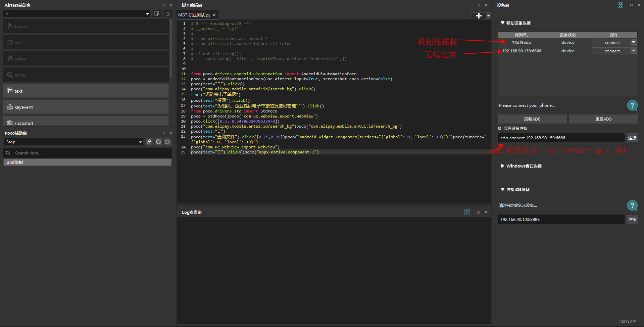Close the Airtest assistant panel
Image resolution: width=644 pixels, height=327 pixels.
coord(170,5)
